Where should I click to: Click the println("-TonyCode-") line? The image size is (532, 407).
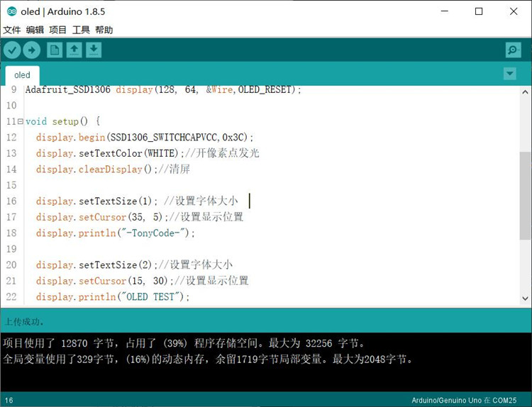(x=116, y=233)
